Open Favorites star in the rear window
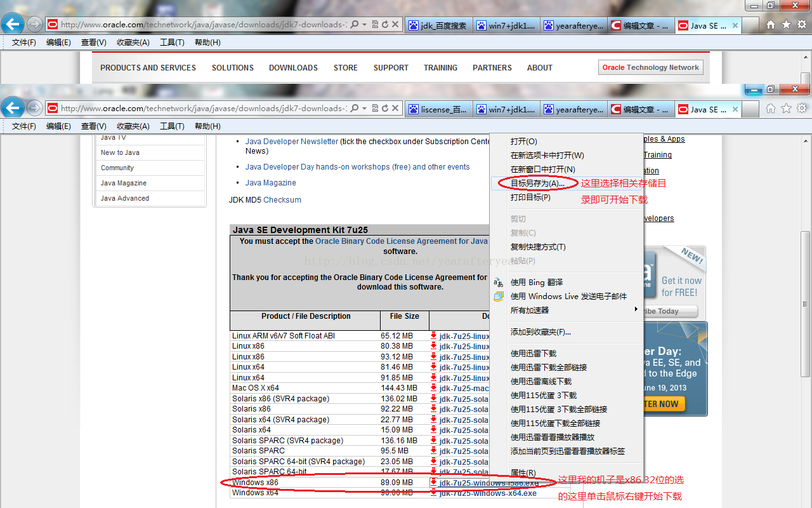Image resolution: width=812 pixels, height=508 pixels. pos(786,25)
